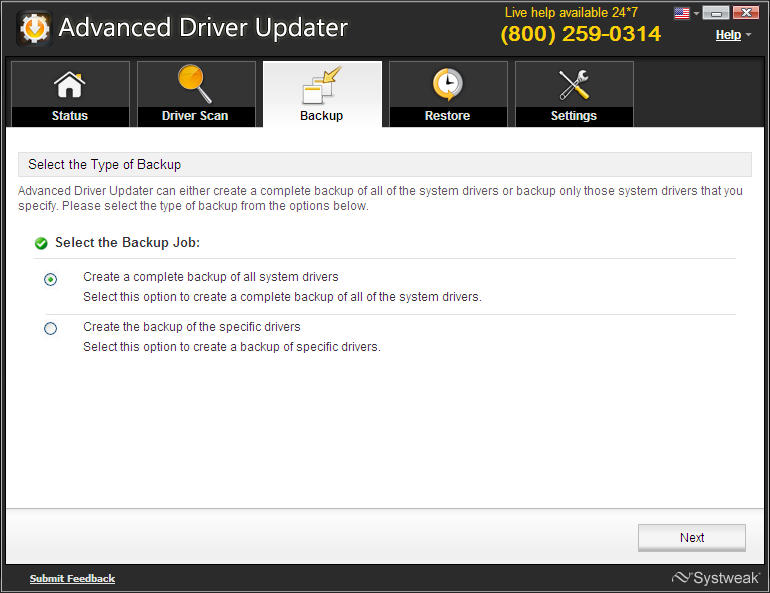
Task: Select complete backup of all drivers radio
Action: [50, 279]
